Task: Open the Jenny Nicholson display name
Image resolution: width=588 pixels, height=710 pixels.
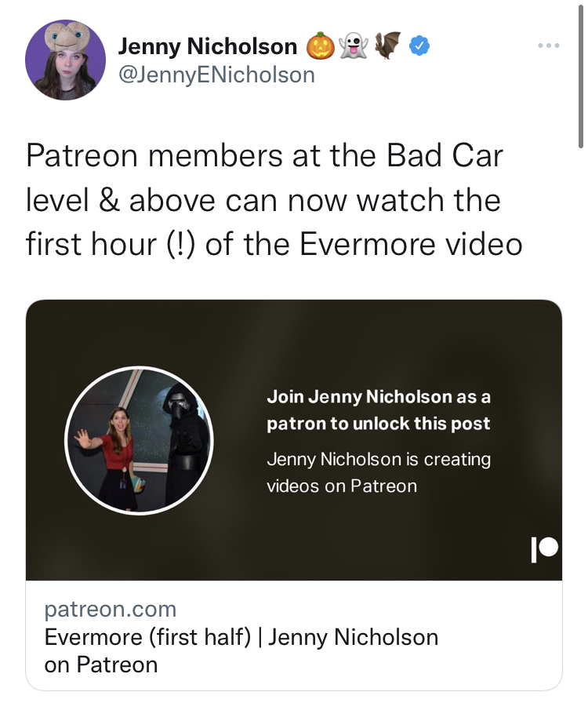Action: click(207, 46)
